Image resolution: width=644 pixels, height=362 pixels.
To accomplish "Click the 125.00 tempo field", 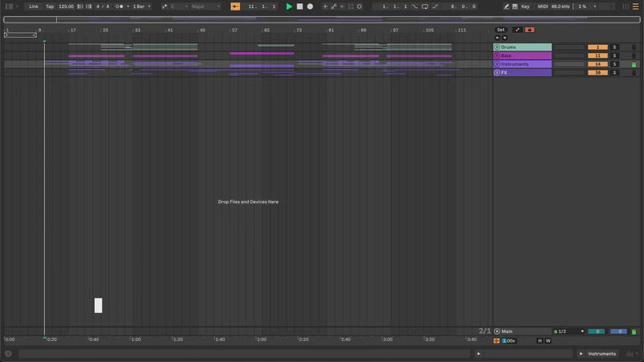I will coord(66,6).
